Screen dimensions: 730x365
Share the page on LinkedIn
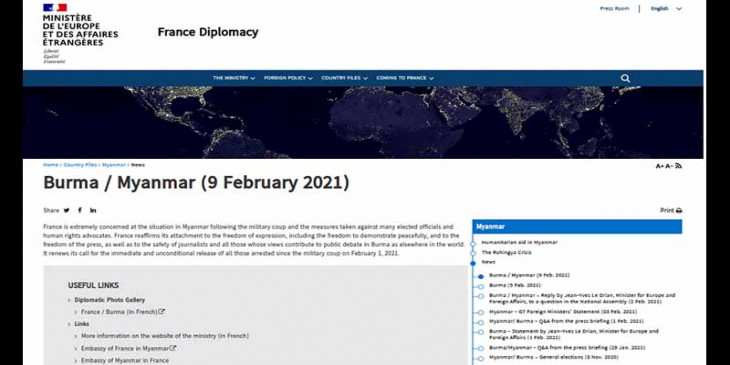tap(93, 210)
